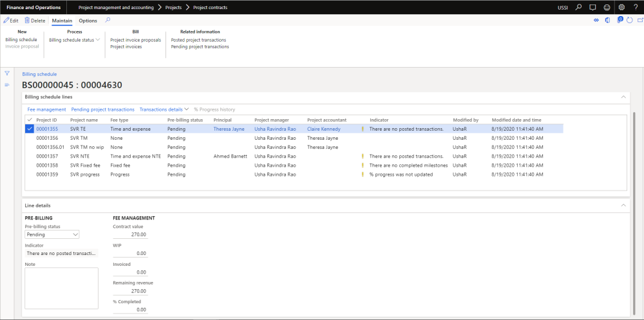The width and height of the screenshot is (644, 320).
Task: Click the Refresh page icon
Action: pos(629,21)
